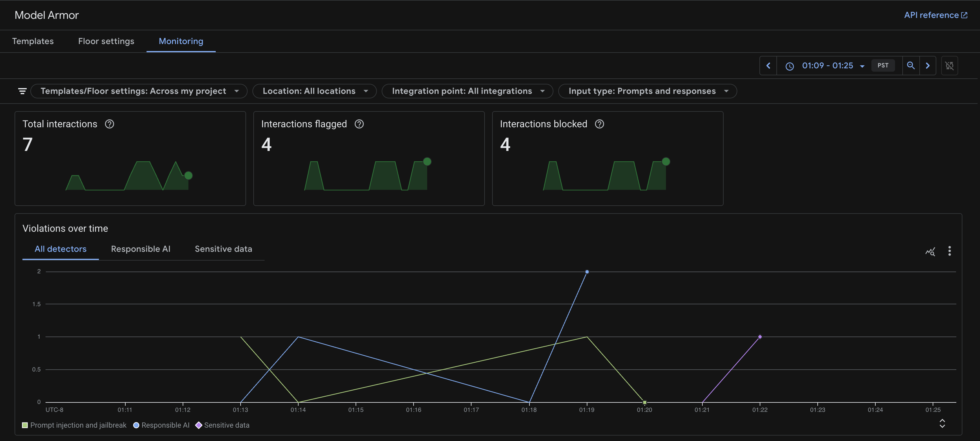Click the zoom out magnifier in time controls
Screen dimensions: 980x441
(911, 66)
